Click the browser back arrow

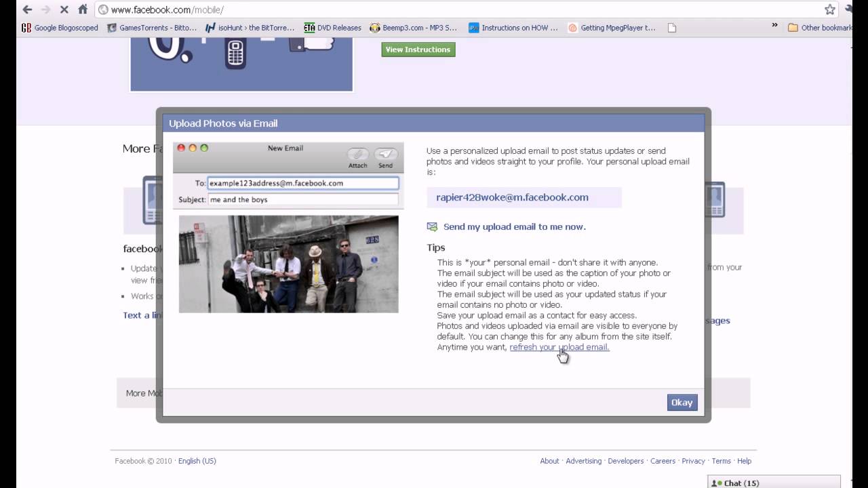27,9
